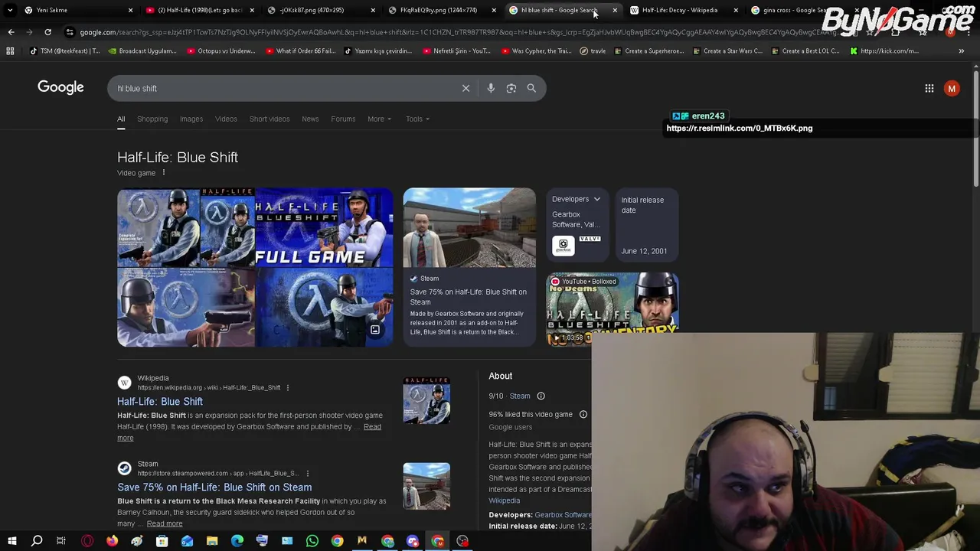980x551 pixels.
Task: Go back with the browser back arrow
Action: (11, 32)
